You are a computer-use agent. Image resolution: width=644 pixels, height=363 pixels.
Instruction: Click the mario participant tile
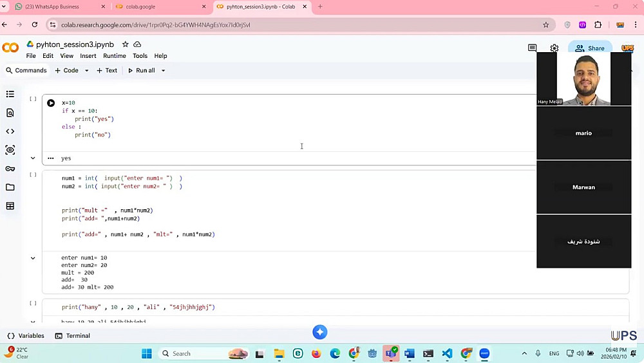(x=583, y=133)
